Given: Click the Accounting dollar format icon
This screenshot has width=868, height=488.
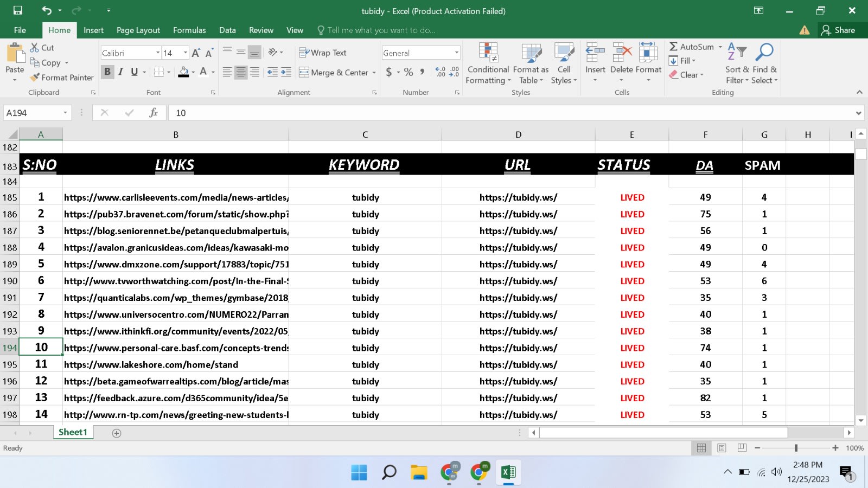Looking at the screenshot, I should [389, 72].
